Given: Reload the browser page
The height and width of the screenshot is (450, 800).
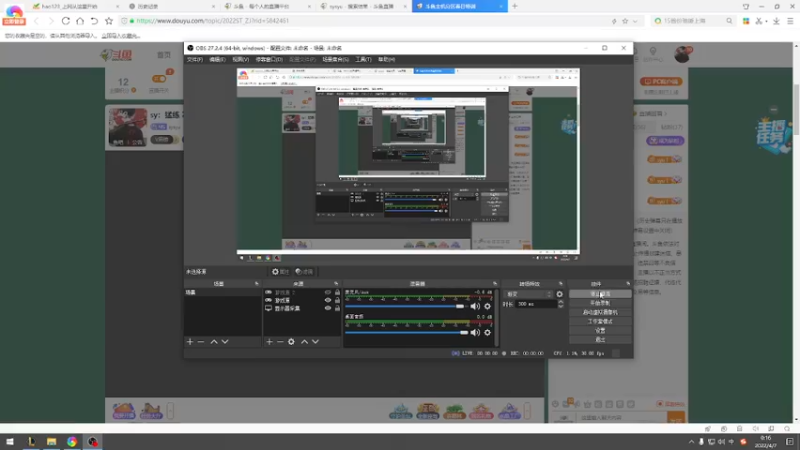Looking at the screenshot, I should 65,21.
